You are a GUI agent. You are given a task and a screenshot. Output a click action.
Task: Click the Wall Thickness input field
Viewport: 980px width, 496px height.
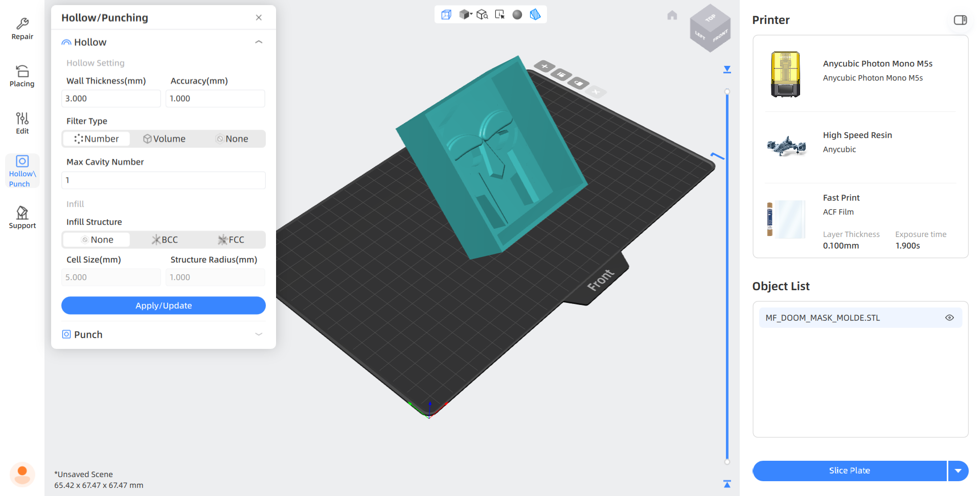pos(111,99)
